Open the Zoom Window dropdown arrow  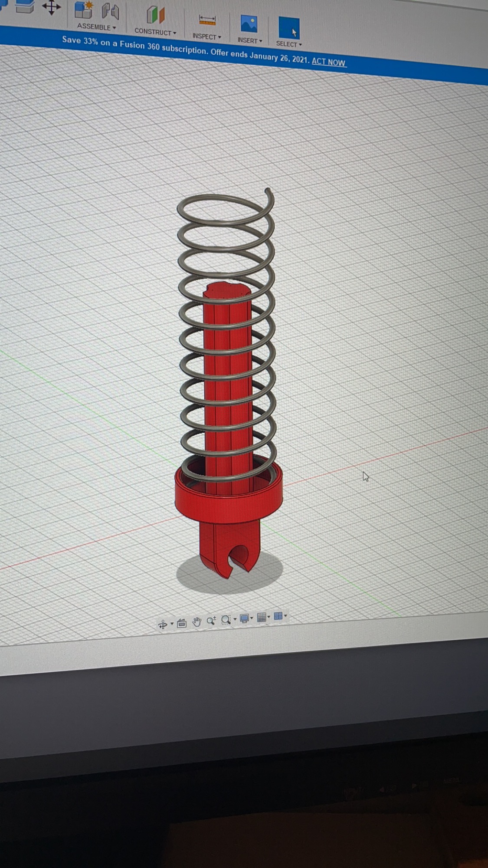pyautogui.click(x=235, y=619)
